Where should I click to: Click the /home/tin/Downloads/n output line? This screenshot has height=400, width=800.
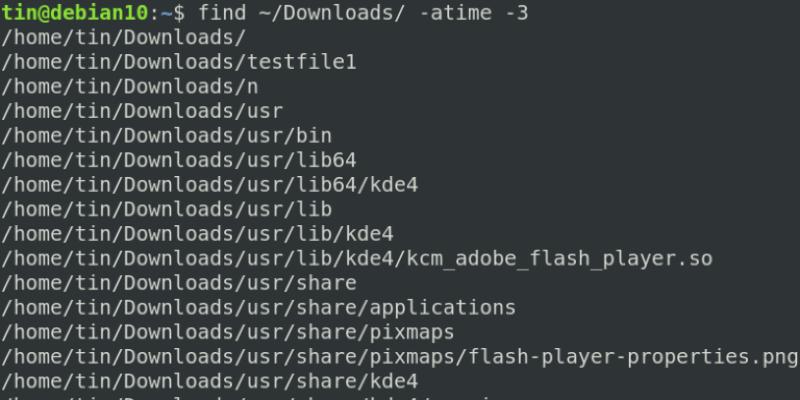[x=130, y=86]
